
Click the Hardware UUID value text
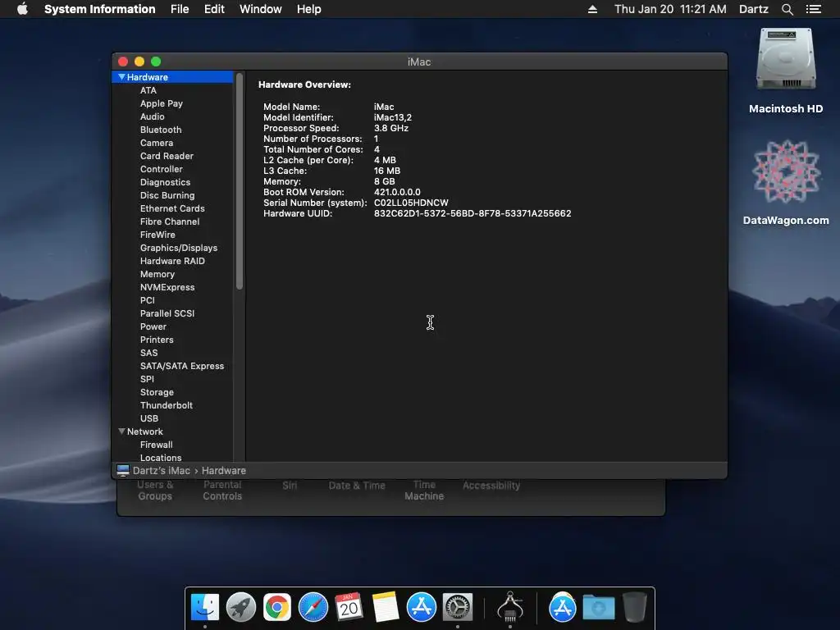(472, 213)
